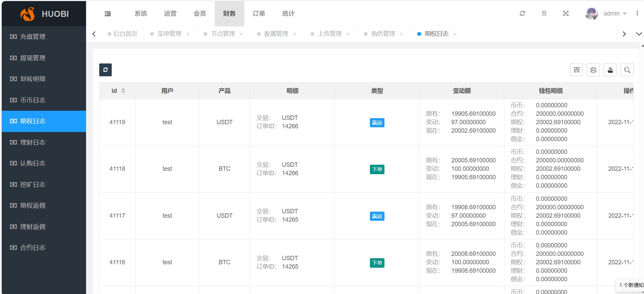The width and height of the screenshot is (644, 294).
Task: Open column display grid icon
Action: [576, 70]
